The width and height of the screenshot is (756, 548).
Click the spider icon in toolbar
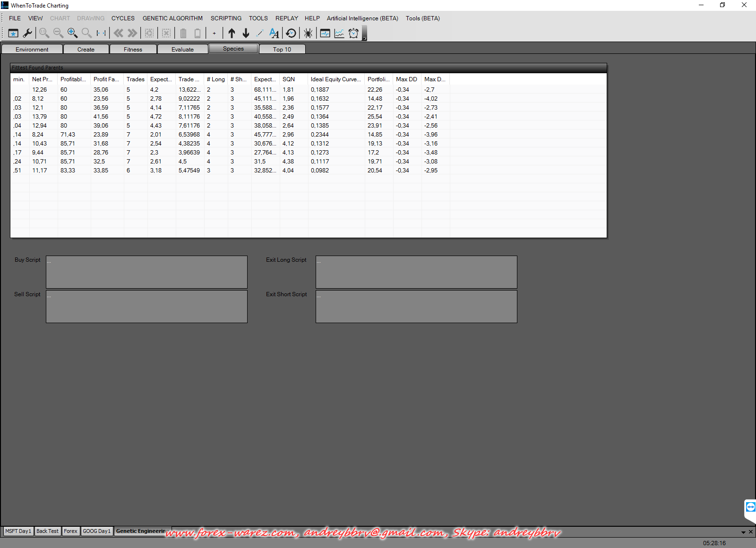(308, 33)
